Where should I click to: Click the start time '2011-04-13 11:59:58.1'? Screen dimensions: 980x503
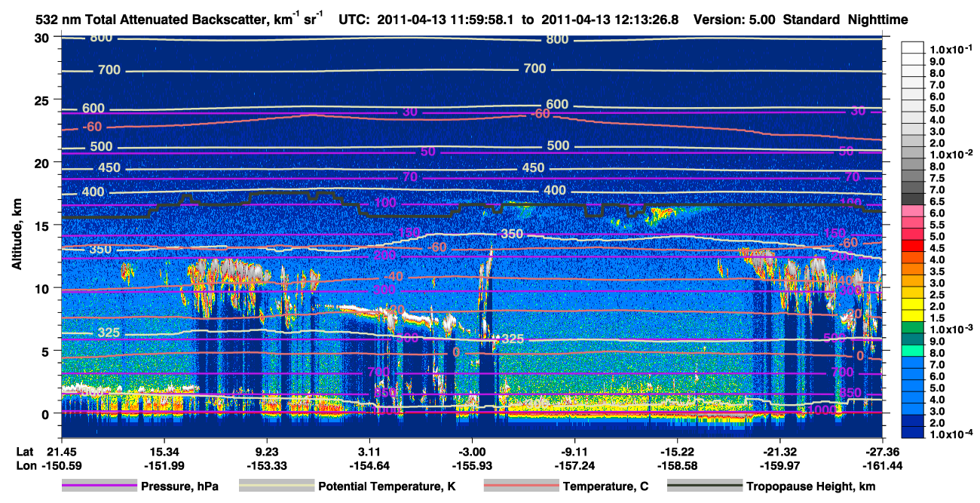(447, 19)
